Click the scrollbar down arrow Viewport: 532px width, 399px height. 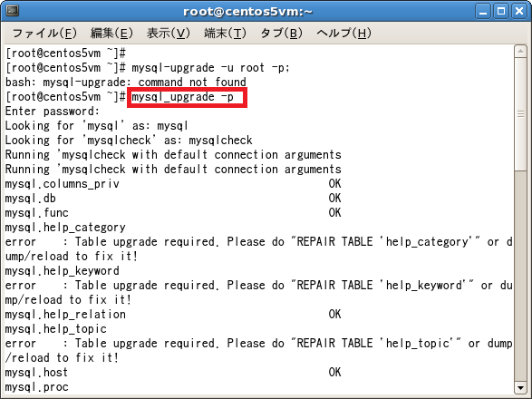[520, 387]
